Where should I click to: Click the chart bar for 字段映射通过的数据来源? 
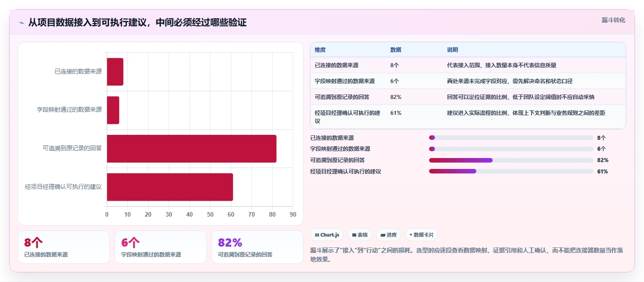click(113, 110)
